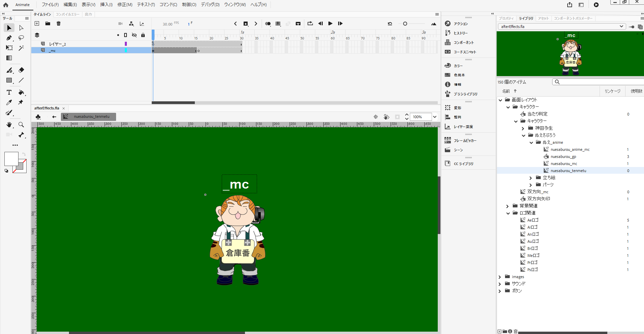Select the Eraser tool
Screen dimensions: 644x334
[x=21, y=70]
